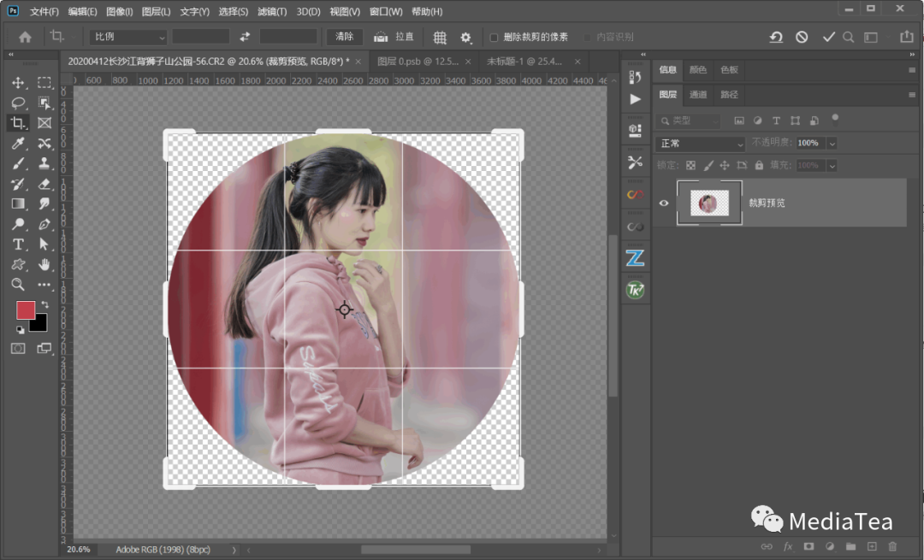Viewport: 924px width, 560px height.
Task: Toggle lock image pixels brush icon
Action: [708, 166]
